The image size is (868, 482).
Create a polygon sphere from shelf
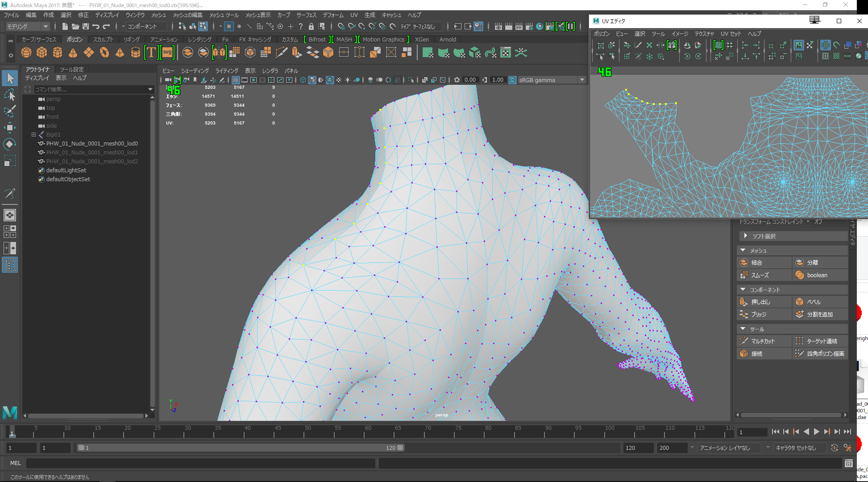pos(26,53)
